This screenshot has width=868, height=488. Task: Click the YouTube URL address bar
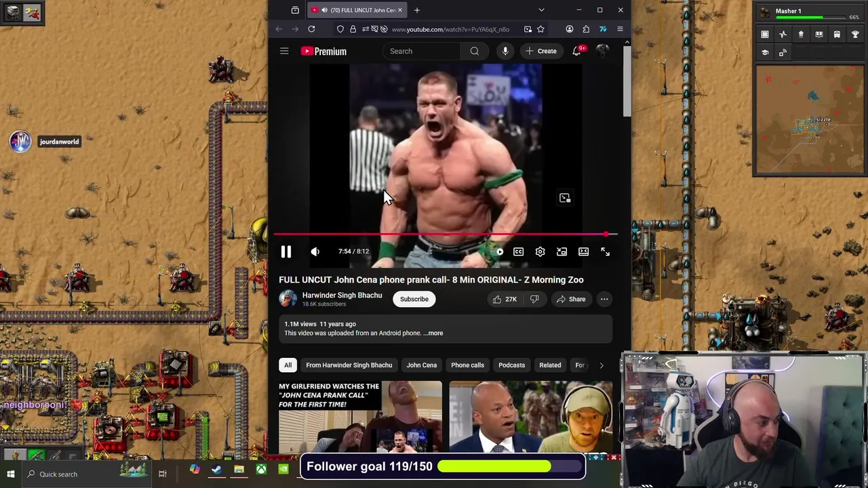tap(450, 29)
